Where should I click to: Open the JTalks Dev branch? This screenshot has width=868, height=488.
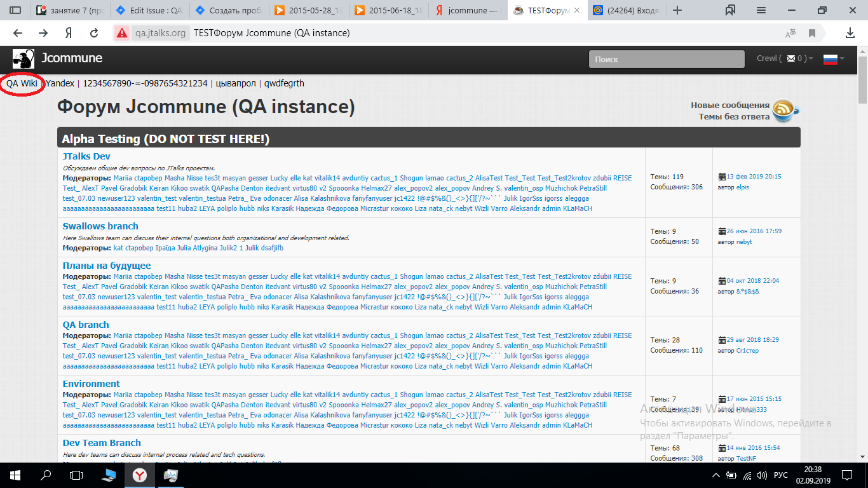tap(86, 156)
